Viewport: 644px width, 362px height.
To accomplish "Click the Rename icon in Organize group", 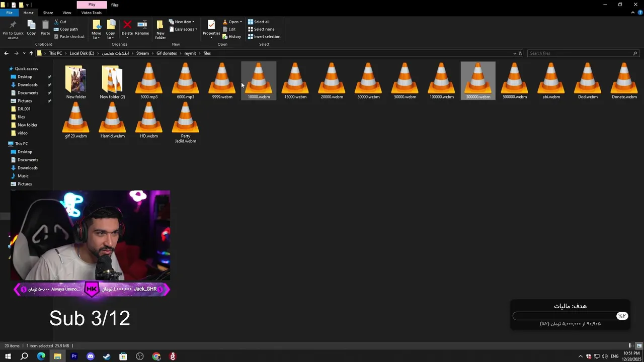I will pyautogui.click(x=142, y=25).
